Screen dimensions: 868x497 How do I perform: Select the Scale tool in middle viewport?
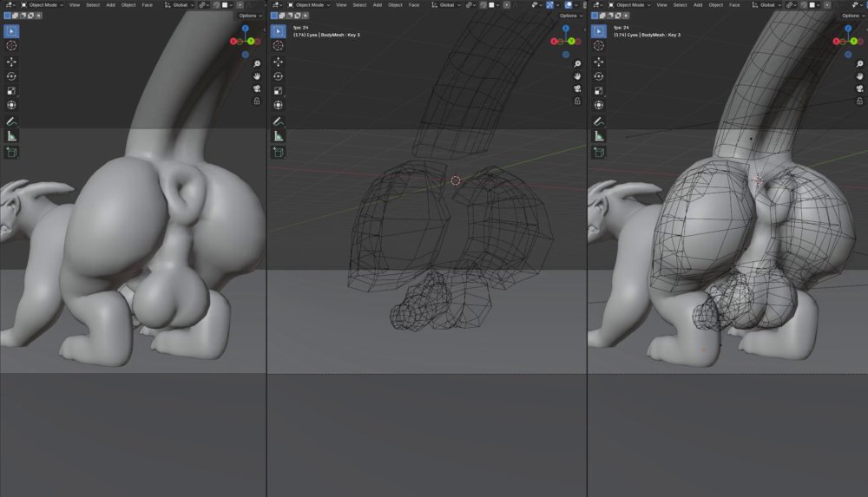click(x=278, y=91)
